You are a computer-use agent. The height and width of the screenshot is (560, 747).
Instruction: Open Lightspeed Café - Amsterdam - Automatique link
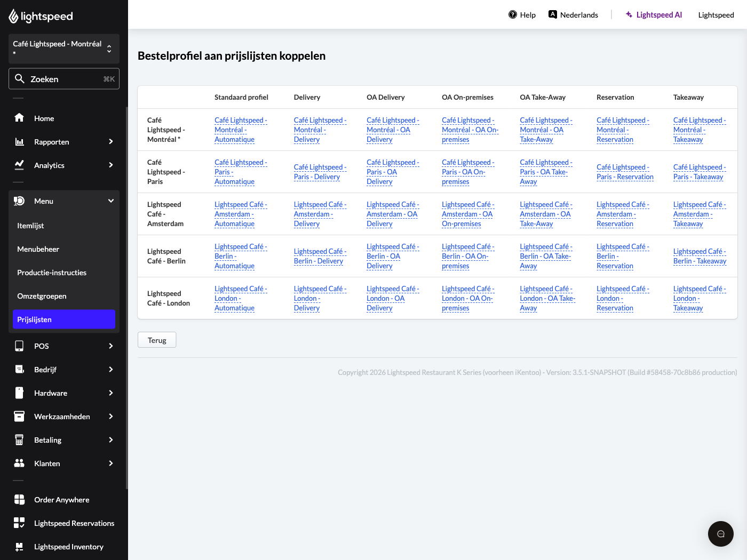[241, 214]
